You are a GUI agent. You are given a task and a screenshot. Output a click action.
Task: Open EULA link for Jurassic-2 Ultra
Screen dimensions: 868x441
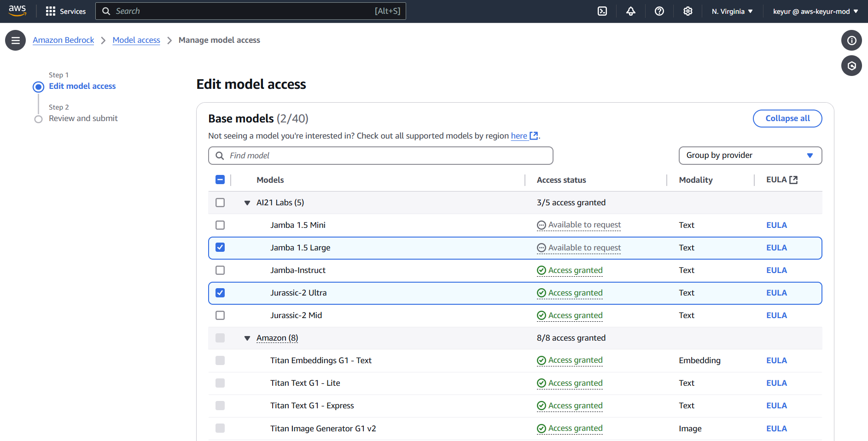(x=776, y=293)
